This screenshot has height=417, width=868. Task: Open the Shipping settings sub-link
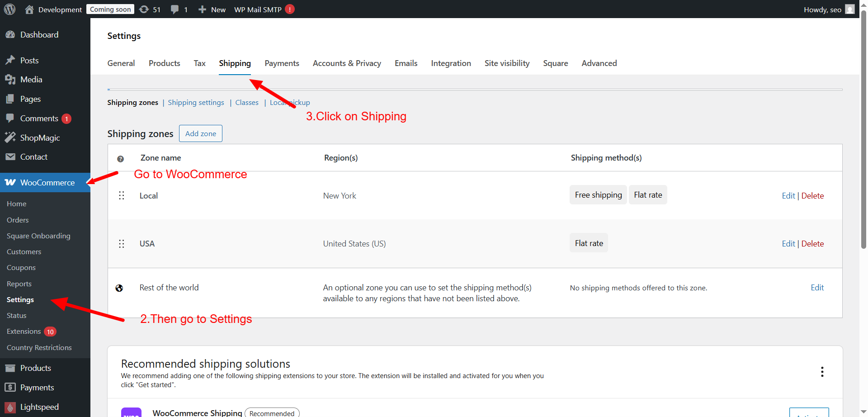click(x=196, y=103)
